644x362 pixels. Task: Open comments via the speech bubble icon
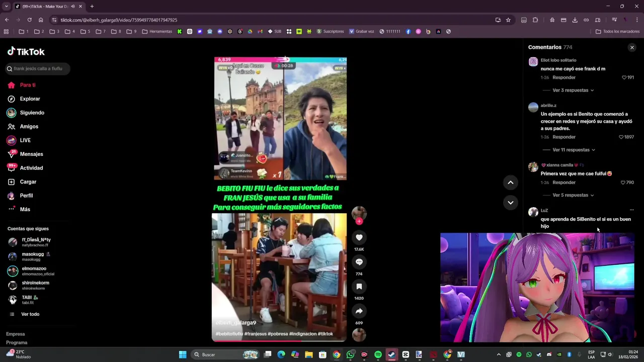point(359,262)
